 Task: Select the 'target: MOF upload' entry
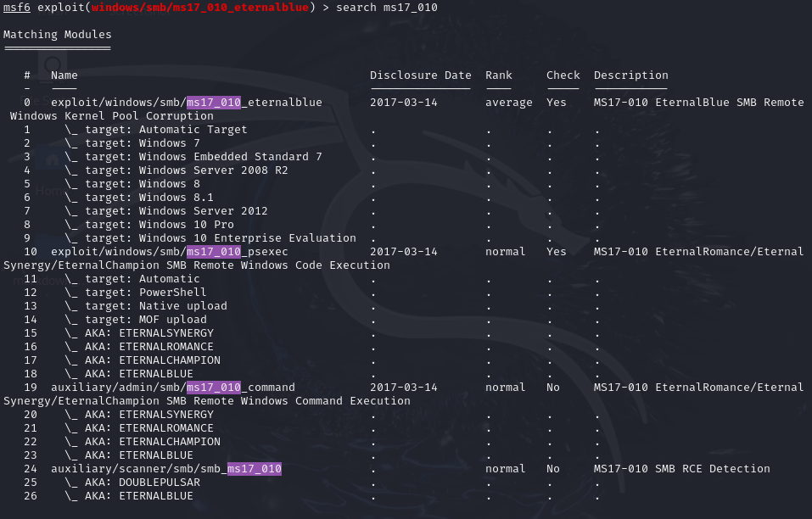(145, 320)
